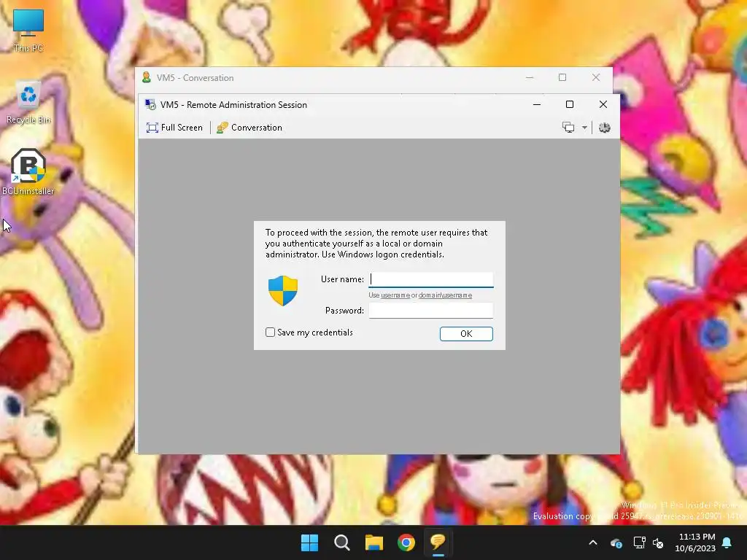Screen dimensions: 747x560
Task: Expand the monitor selection dropdown arrow
Action: (584, 128)
